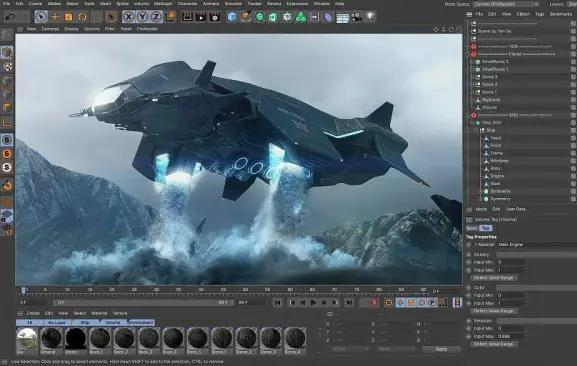
Task: Expand the first Symmetry object
Action: (481, 191)
